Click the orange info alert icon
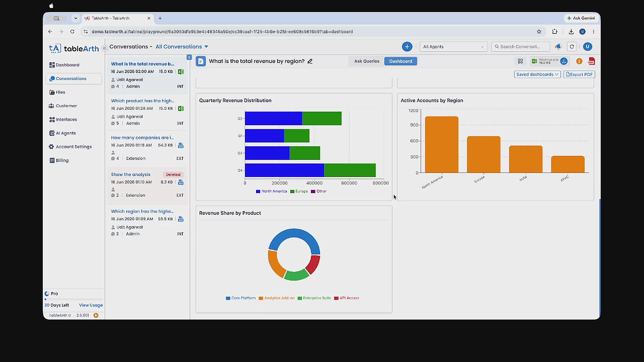 tap(579, 61)
